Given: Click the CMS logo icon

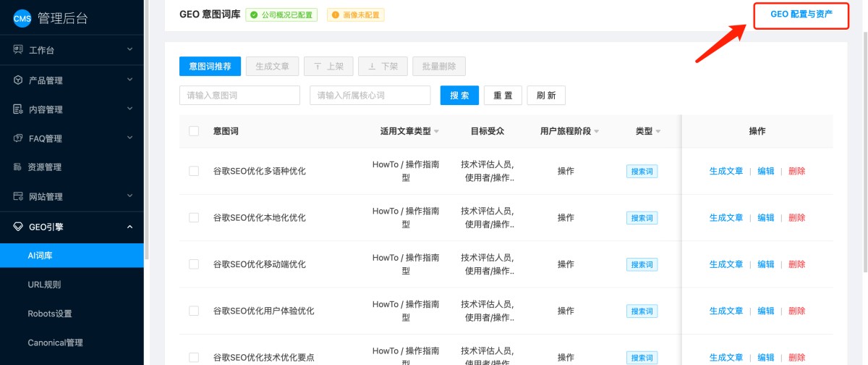Looking at the screenshot, I should (22, 19).
